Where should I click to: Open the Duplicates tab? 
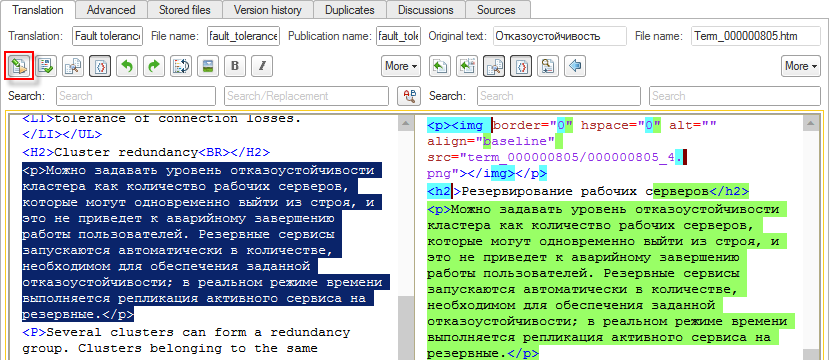(349, 10)
